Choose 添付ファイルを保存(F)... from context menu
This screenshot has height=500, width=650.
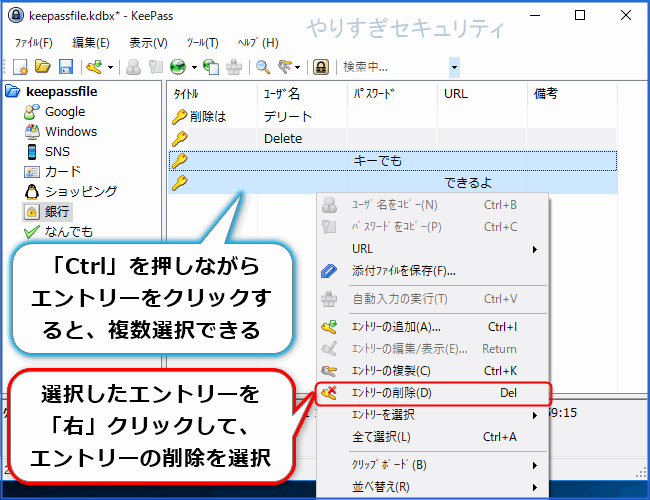433,271
